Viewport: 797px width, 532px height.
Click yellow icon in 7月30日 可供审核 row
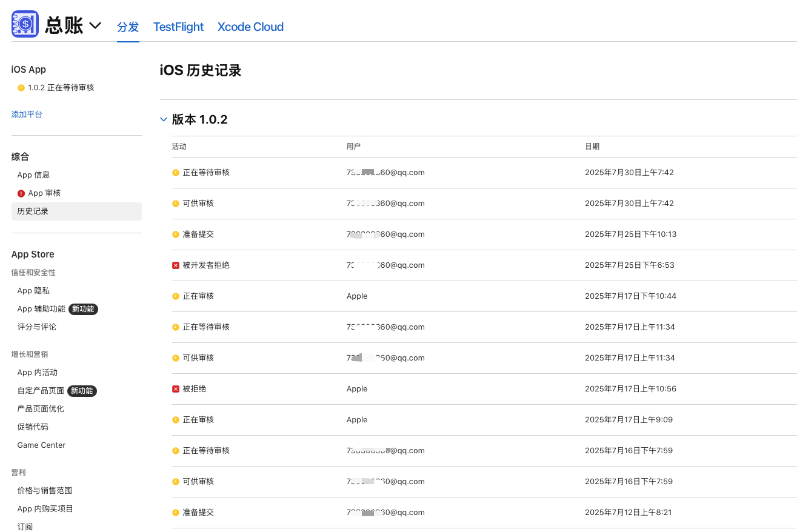pyautogui.click(x=176, y=204)
